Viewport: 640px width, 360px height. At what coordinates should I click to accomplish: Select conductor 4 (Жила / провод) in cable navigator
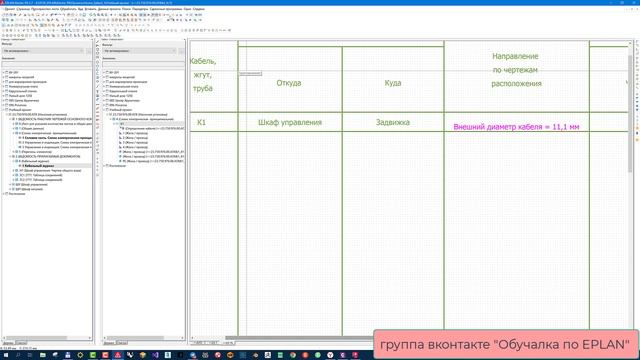pos(133,147)
